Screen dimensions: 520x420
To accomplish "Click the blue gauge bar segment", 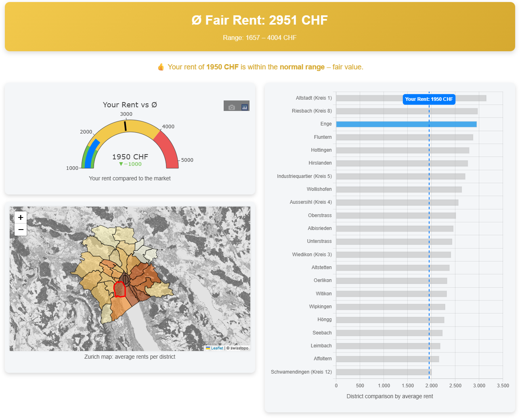I will tap(91, 153).
